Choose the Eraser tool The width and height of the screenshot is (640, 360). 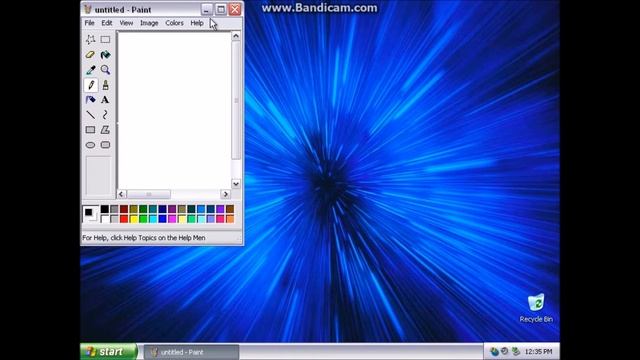tap(90, 55)
